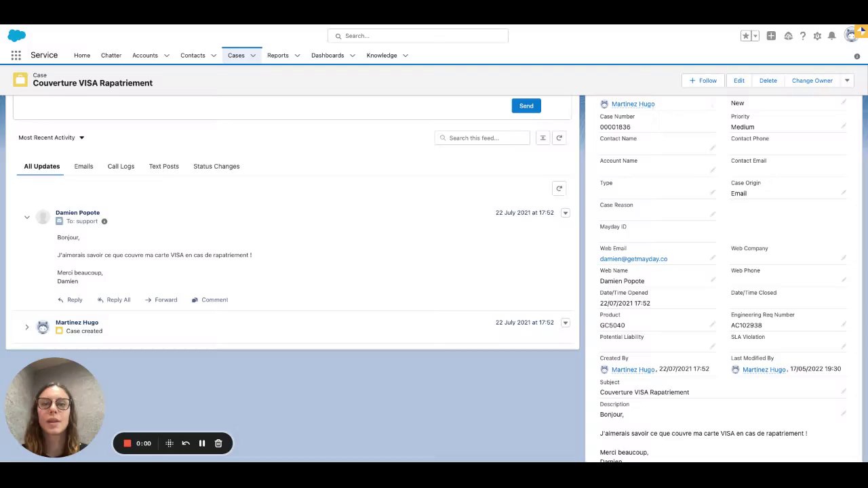Refresh the updates list below tabs
Image resolution: width=868 pixels, height=488 pixels.
click(559, 188)
